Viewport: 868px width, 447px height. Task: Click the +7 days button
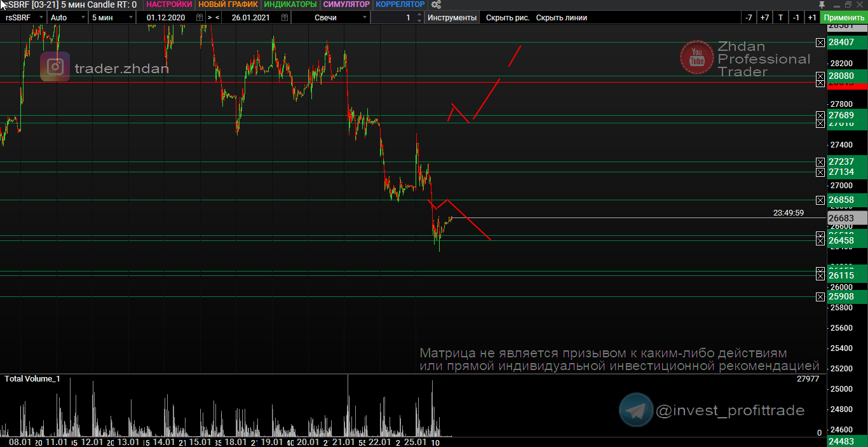pyautogui.click(x=764, y=18)
